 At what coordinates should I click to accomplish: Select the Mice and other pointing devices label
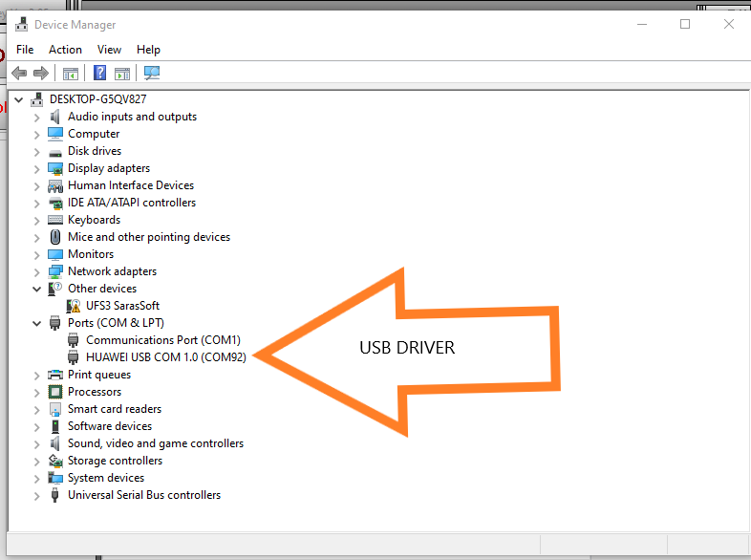[x=149, y=237]
